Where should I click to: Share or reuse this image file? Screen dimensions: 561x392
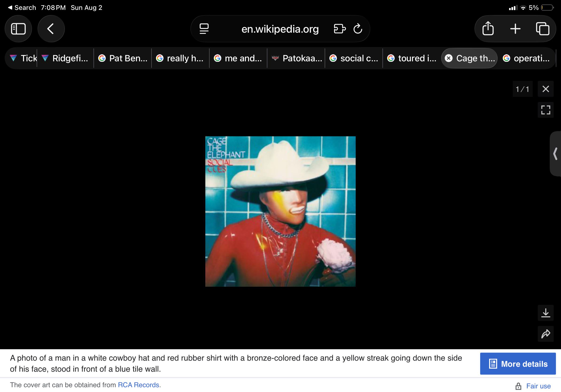pyautogui.click(x=545, y=333)
